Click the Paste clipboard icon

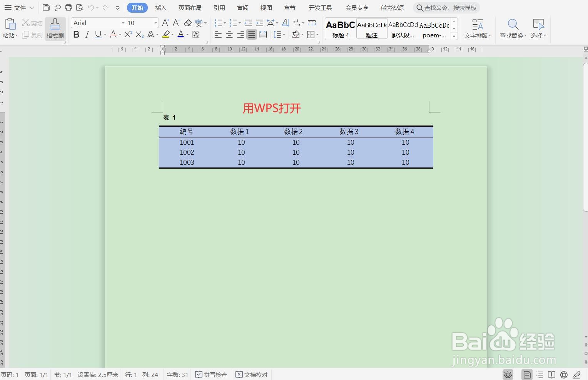coord(10,24)
